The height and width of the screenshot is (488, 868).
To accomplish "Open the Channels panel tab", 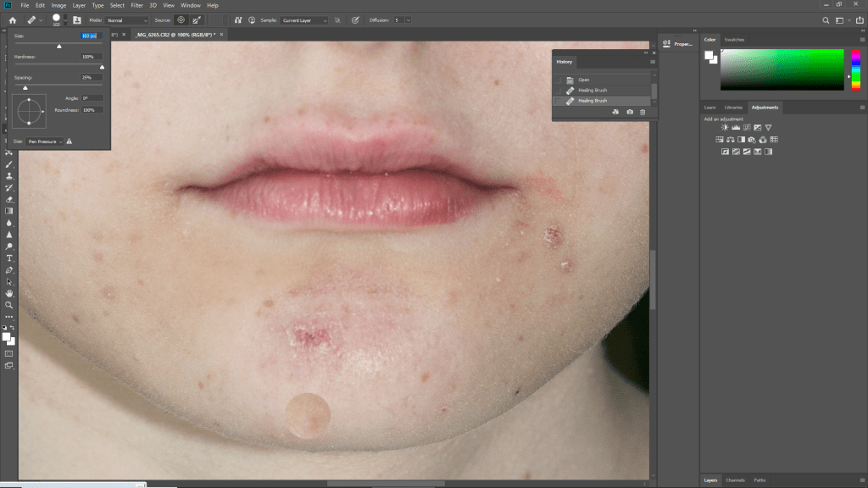I will (735, 480).
